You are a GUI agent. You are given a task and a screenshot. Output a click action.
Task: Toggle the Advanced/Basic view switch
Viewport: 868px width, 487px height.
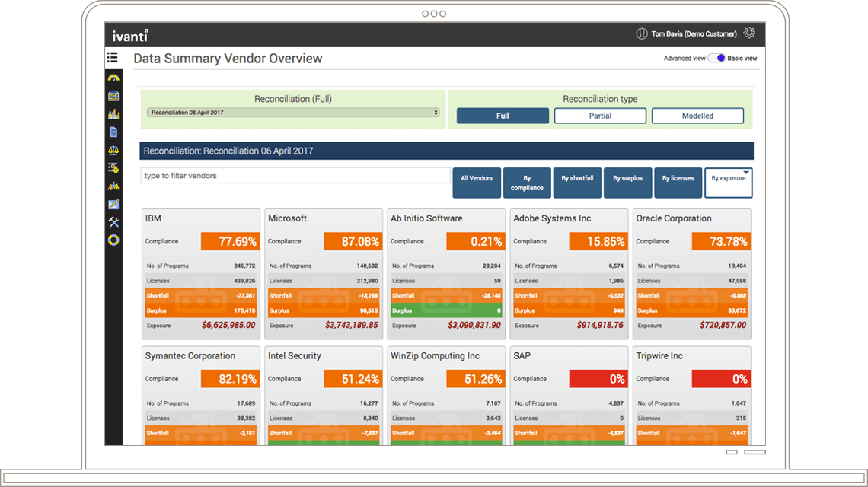tap(716, 58)
